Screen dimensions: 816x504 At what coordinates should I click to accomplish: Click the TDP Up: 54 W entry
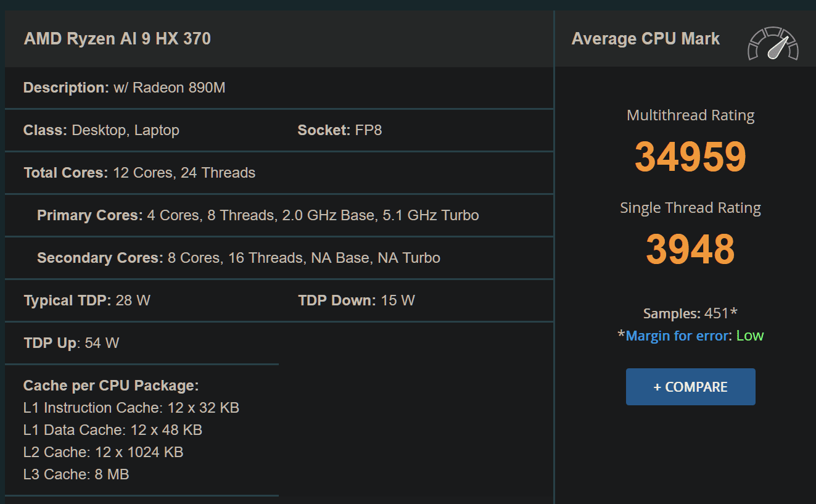(x=72, y=343)
